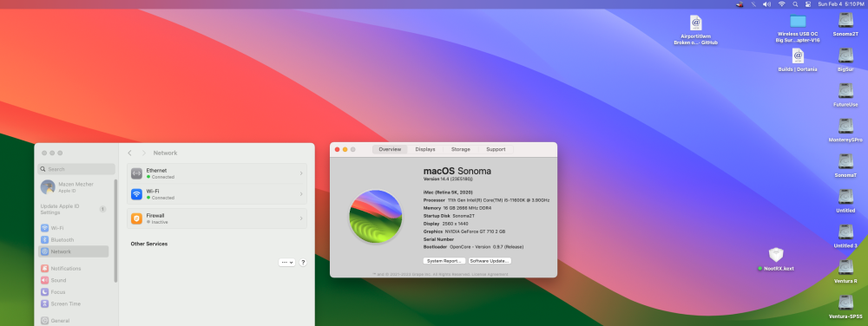Expand the Ethernet row chevron
The height and width of the screenshot is (326, 868).
pyautogui.click(x=301, y=173)
